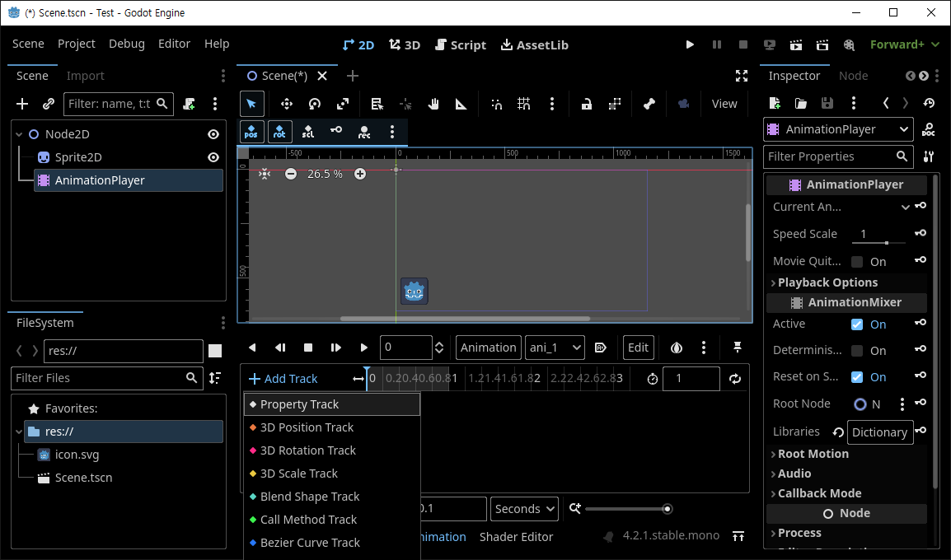Open the Debug menu
The width and height of the screenshot is (951, 560).
tap(127, 44)
